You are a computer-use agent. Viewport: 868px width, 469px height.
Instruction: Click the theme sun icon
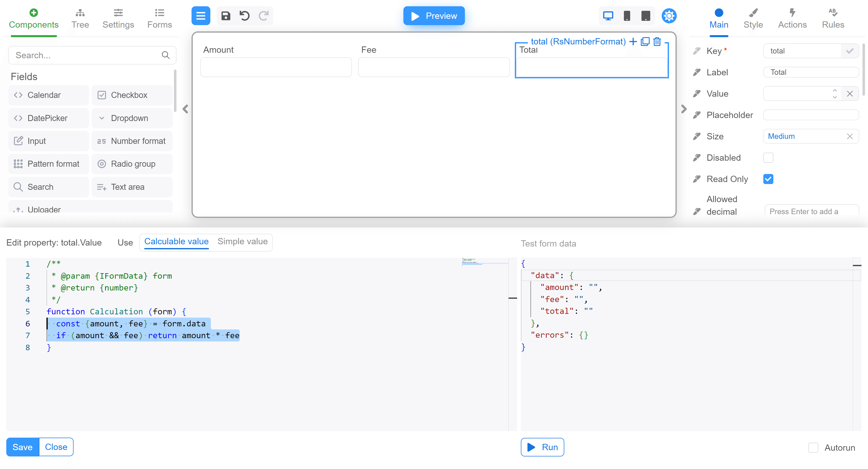[669, 16]
